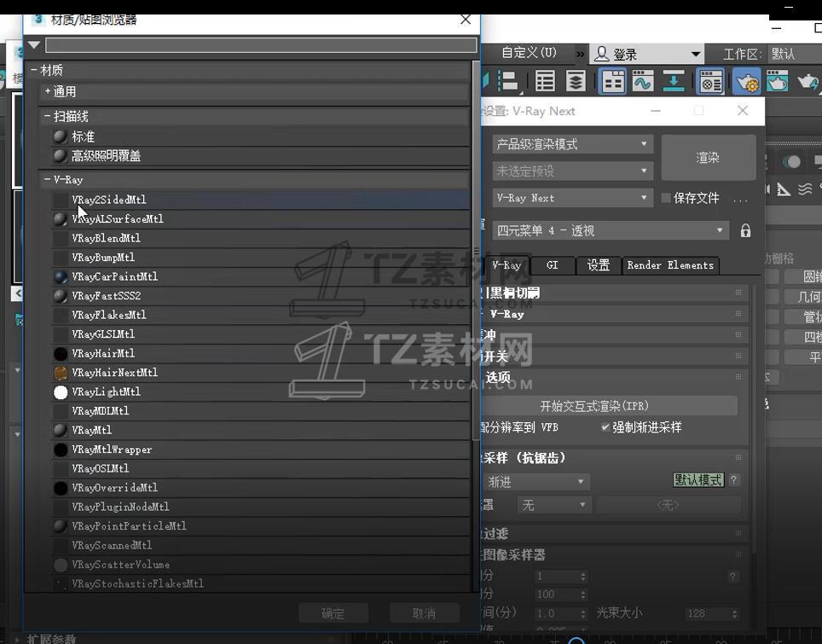Select the 标准 material row

click(x=260, y=136)
